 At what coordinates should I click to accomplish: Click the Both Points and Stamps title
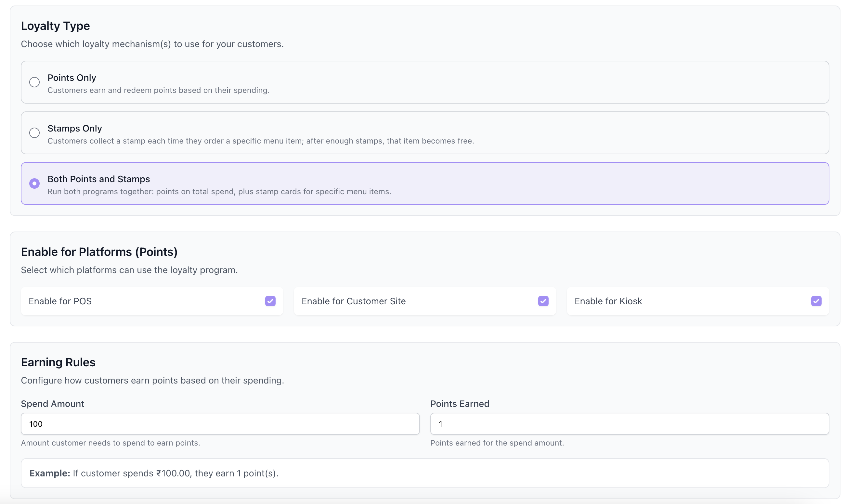click(x=98, y=179)
